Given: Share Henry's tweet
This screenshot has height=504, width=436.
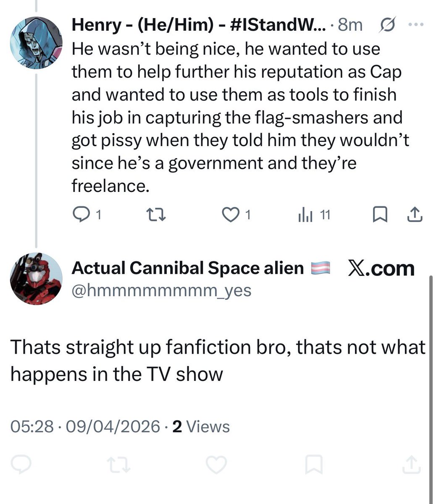Looking at the screenshot, I should pos(414,215).
